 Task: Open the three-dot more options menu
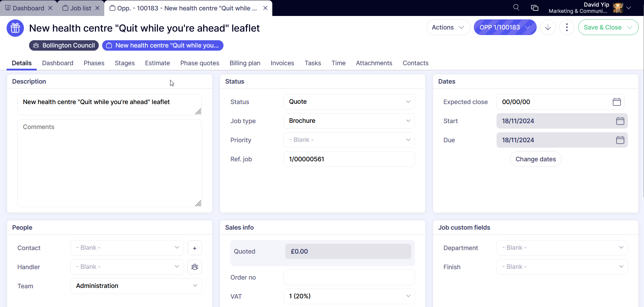point(567,27)
